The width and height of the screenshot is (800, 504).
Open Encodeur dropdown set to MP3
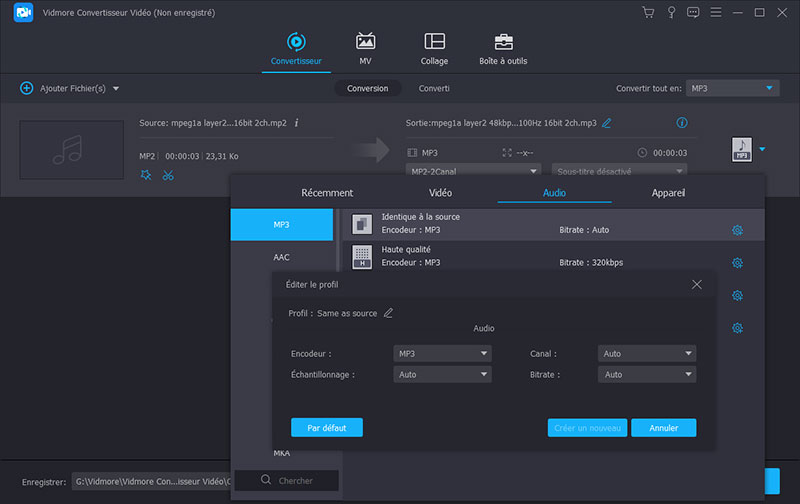pos(442,354)
